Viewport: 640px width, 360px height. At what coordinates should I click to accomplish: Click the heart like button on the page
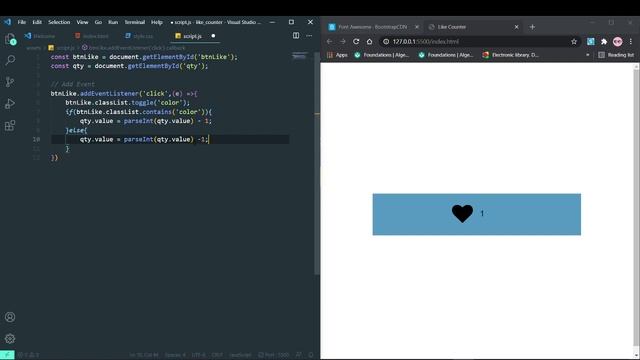pos(462,213)
